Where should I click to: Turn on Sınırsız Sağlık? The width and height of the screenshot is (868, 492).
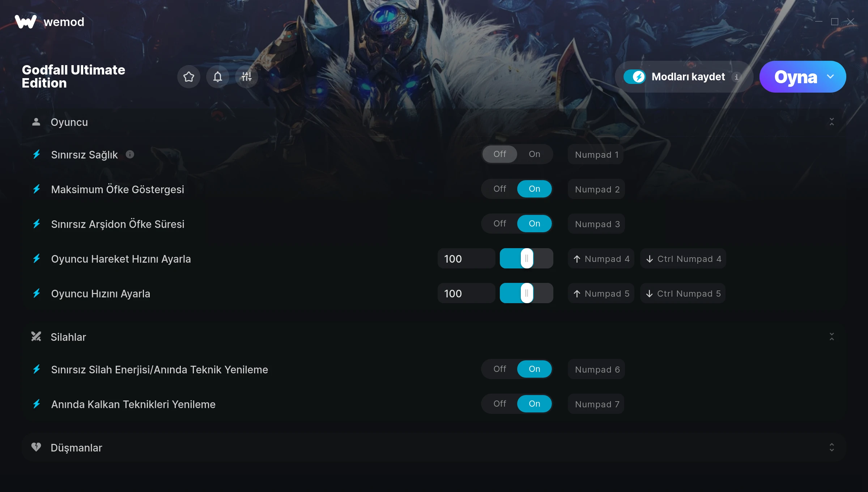(x=534, y=154)
